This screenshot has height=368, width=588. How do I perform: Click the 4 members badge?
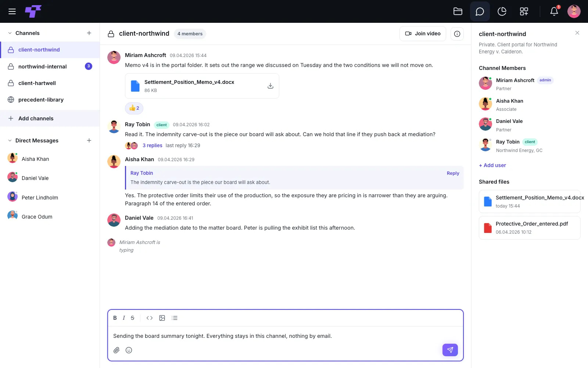point(190,34)
